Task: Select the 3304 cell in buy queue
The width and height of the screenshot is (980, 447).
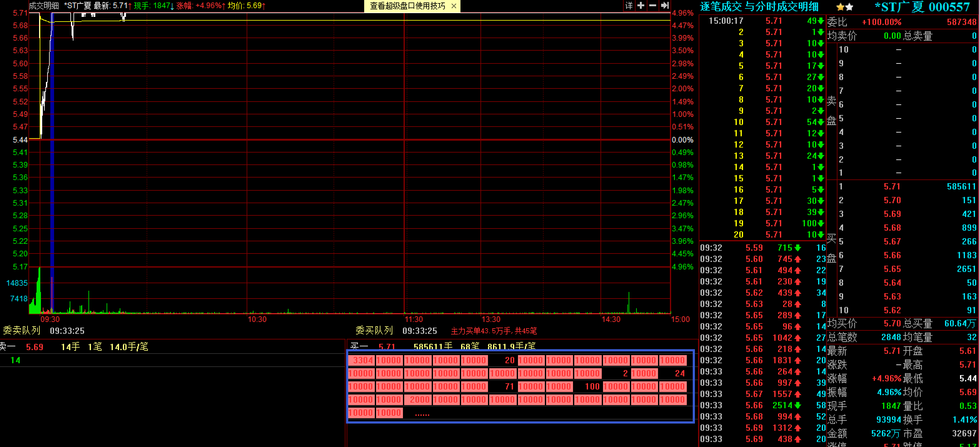Action: [x=362, y=360]
